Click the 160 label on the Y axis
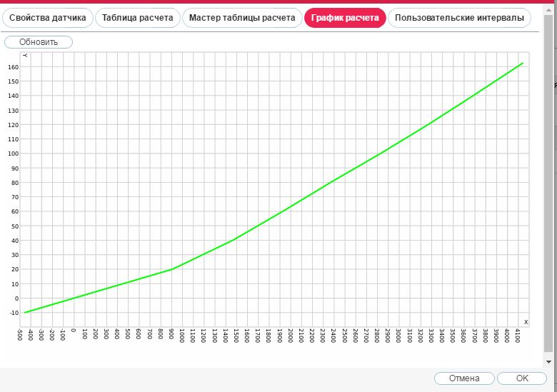The image size is (557, 392). pos(14,67)
